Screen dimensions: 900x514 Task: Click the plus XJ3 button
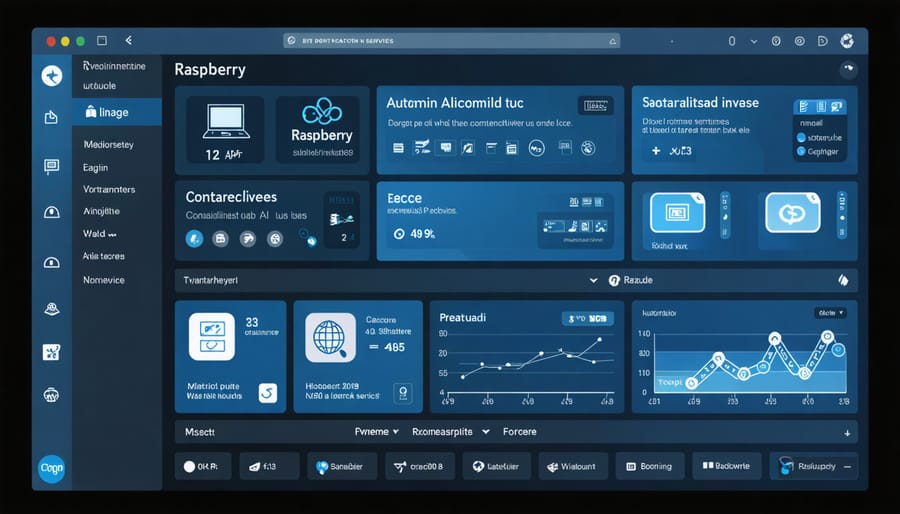[x=672, y=151]
